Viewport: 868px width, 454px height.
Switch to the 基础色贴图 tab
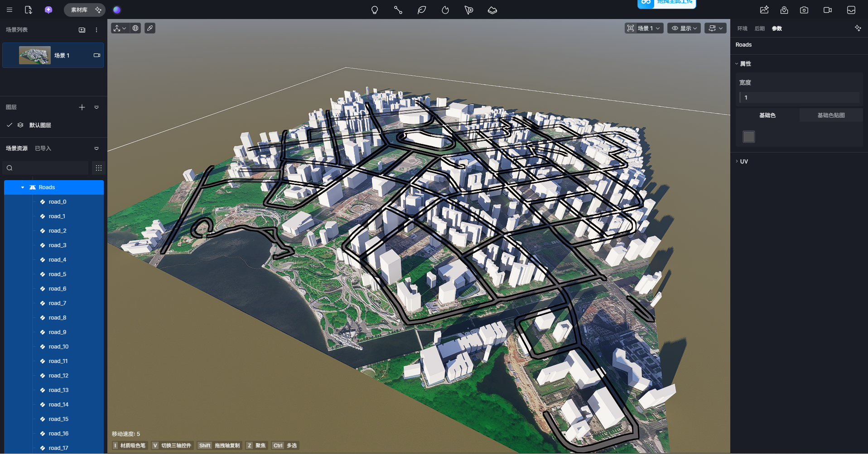click(x=831, y=115)
